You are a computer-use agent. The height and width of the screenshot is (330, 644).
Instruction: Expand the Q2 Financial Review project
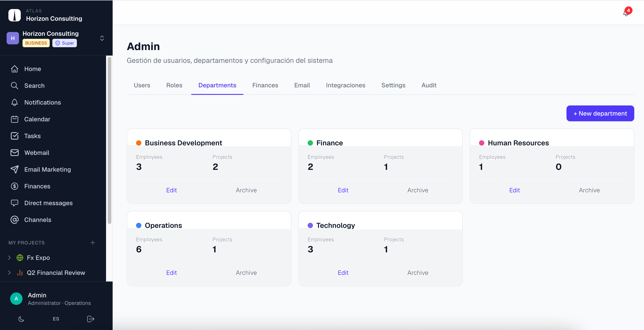pyautogui.click(x=9, y=273)
